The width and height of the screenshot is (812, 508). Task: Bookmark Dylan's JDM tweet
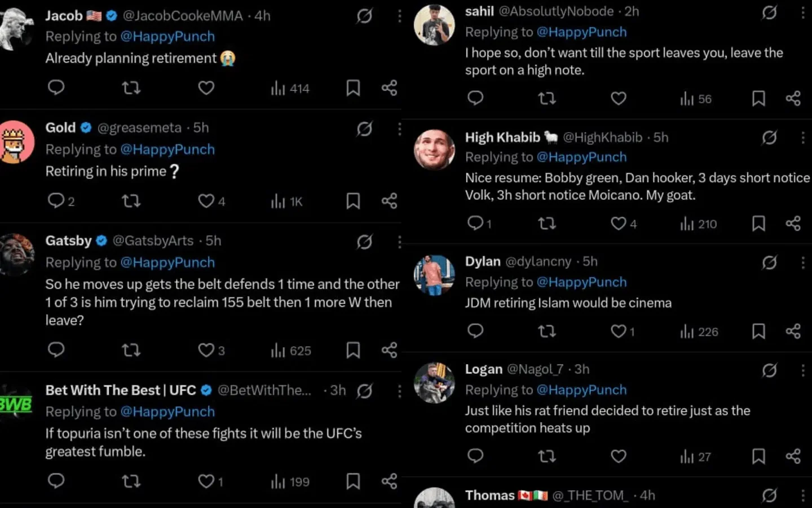click(758, 331)
